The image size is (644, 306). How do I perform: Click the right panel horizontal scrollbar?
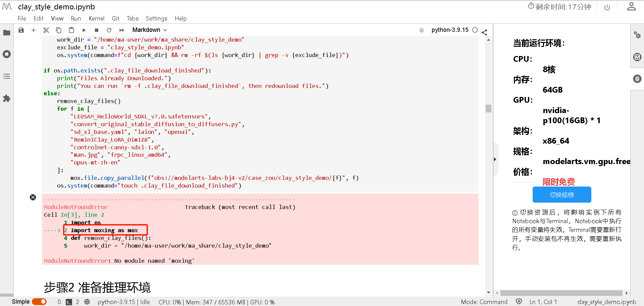561,293
